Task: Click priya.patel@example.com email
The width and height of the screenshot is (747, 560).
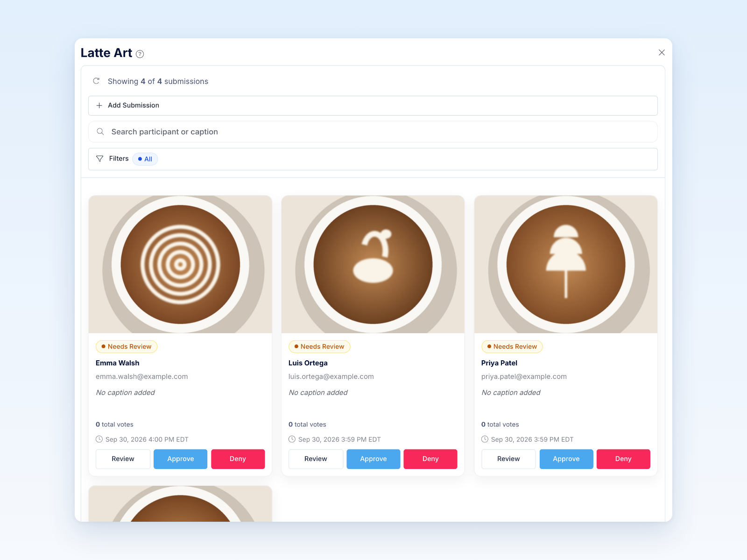Action: coord(524,377)
